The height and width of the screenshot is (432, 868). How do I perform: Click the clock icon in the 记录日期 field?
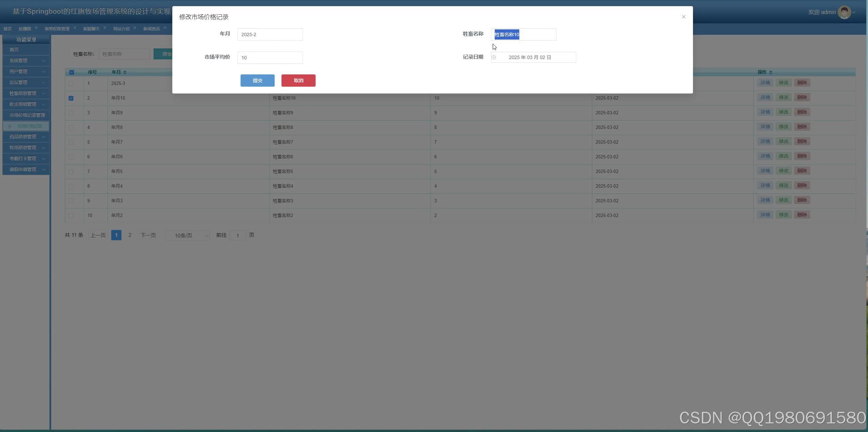494,57
